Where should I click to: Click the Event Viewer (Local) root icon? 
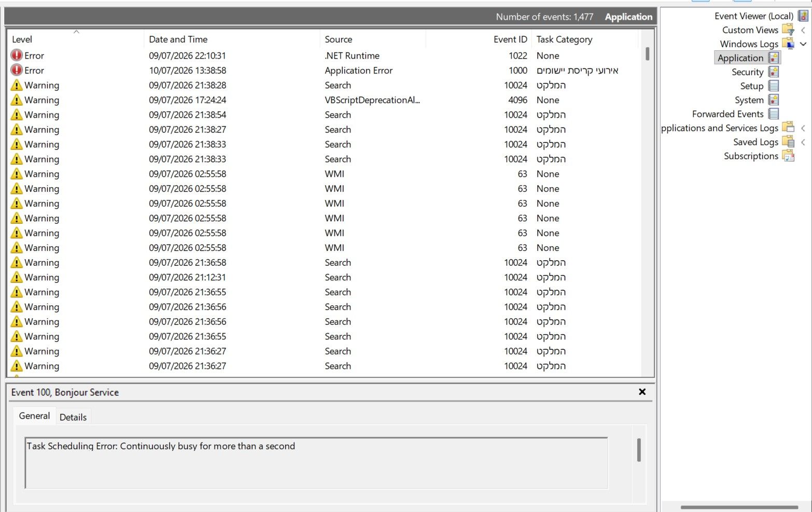click(803, 16)
